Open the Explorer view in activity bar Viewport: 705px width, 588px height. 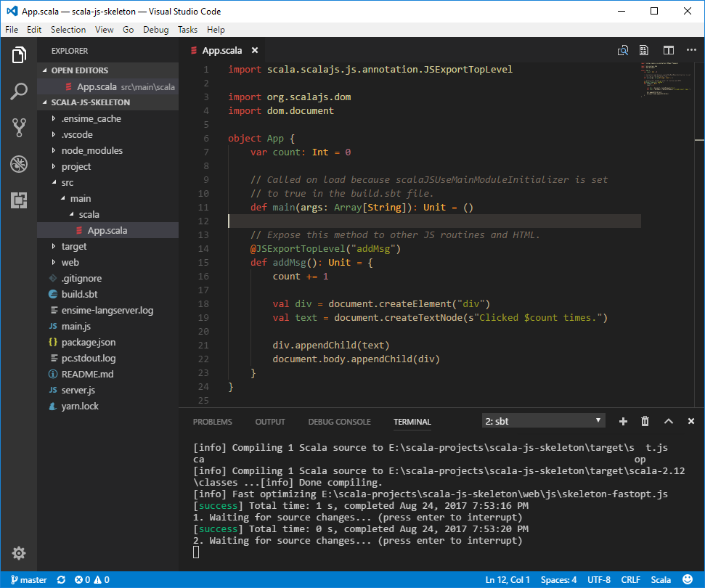(x=19, y=55)
